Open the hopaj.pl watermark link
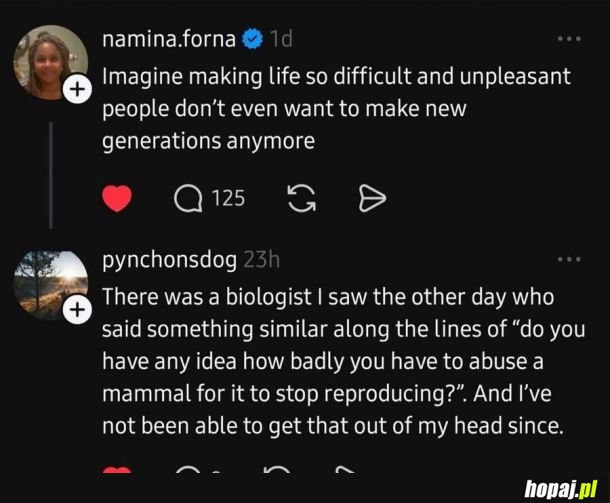This screenshot has width=610, height=503. pyautogui.click(x=561, y=489)
